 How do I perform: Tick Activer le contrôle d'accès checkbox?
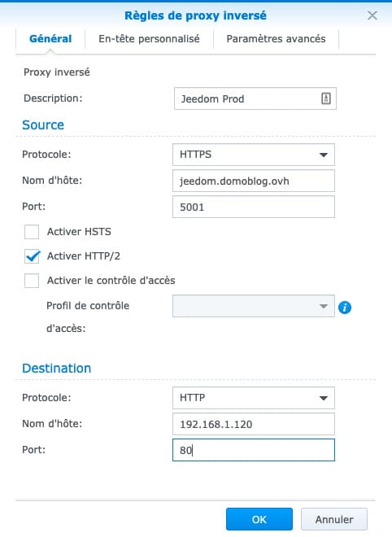(x=32, y=281)
